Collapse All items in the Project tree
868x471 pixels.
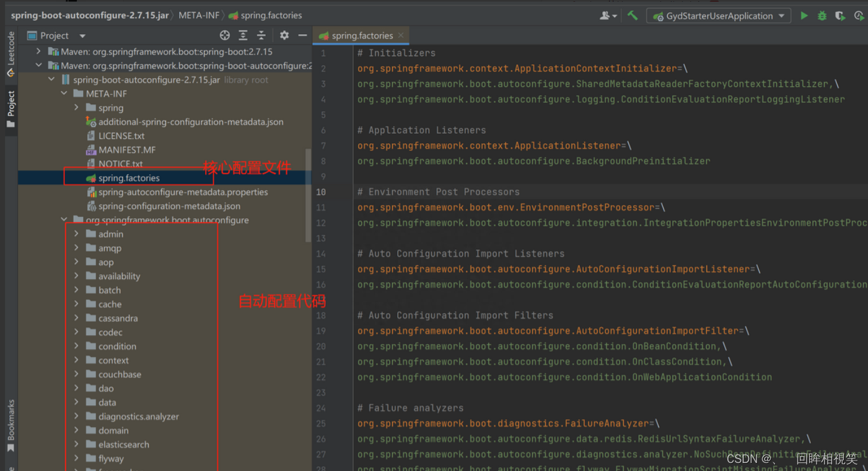pos(261,35)
